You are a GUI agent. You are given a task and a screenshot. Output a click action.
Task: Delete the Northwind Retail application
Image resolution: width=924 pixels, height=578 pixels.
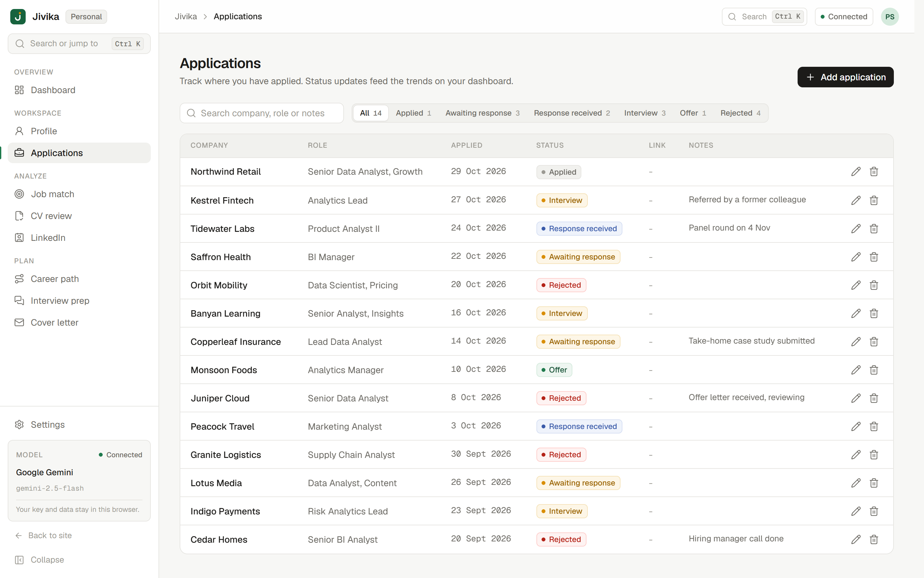[x=874, y=172]
